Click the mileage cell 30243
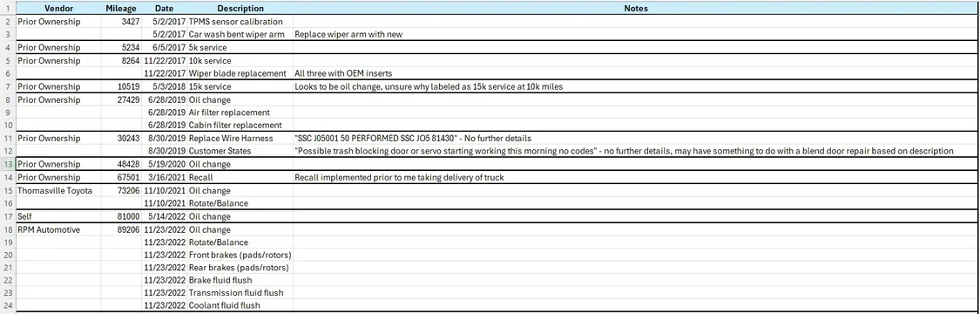The height and width of the screenshot is (314, 980). 121,138
